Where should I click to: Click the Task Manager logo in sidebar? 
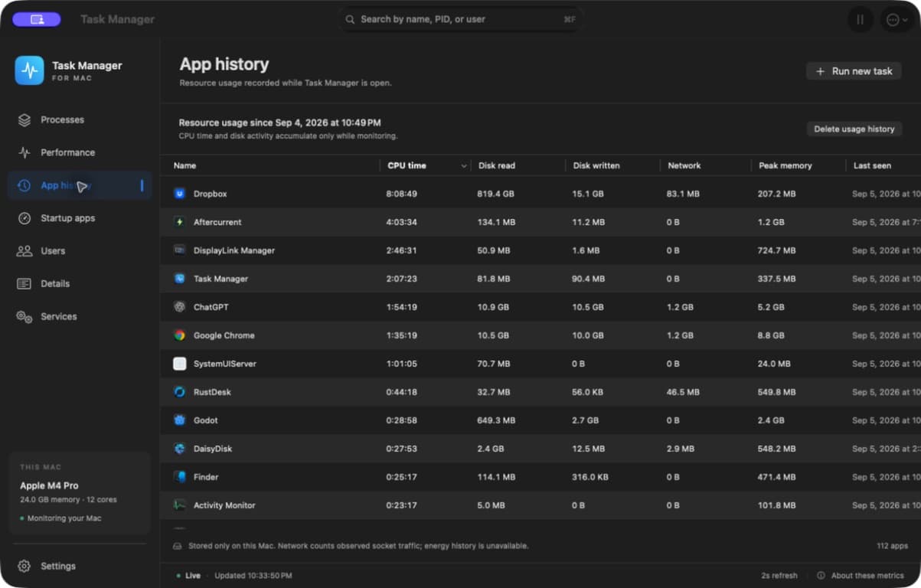pyautogui.click(x=29, y=70)
